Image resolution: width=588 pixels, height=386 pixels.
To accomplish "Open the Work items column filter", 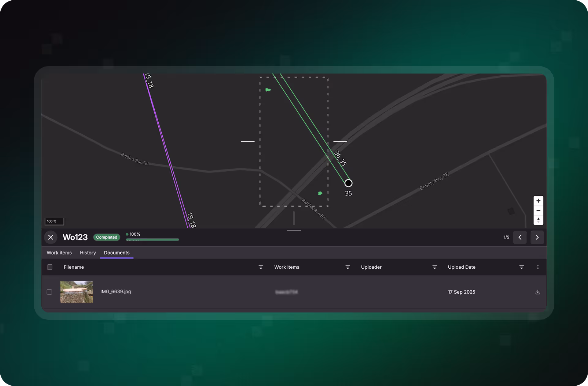I will [348, 267].
